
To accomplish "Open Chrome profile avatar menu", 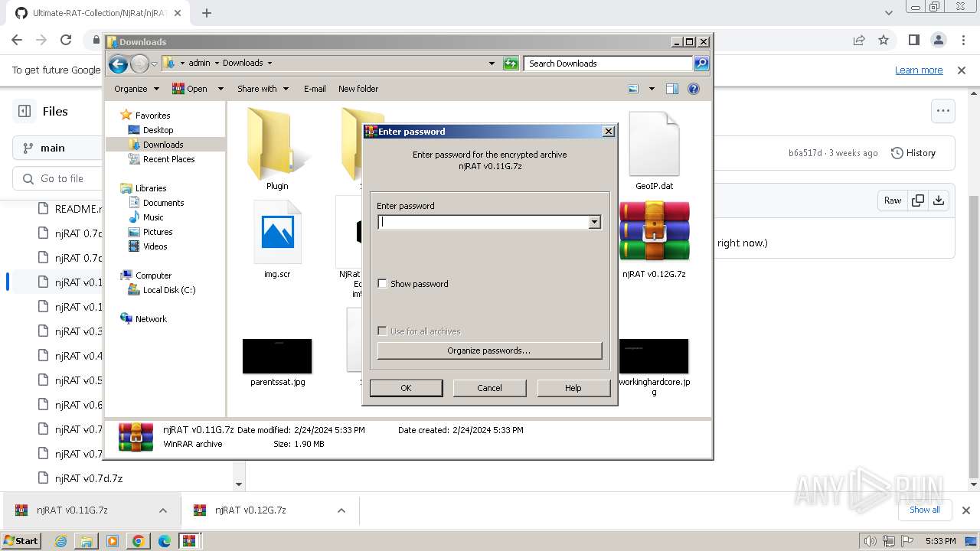I will [939, 41].
